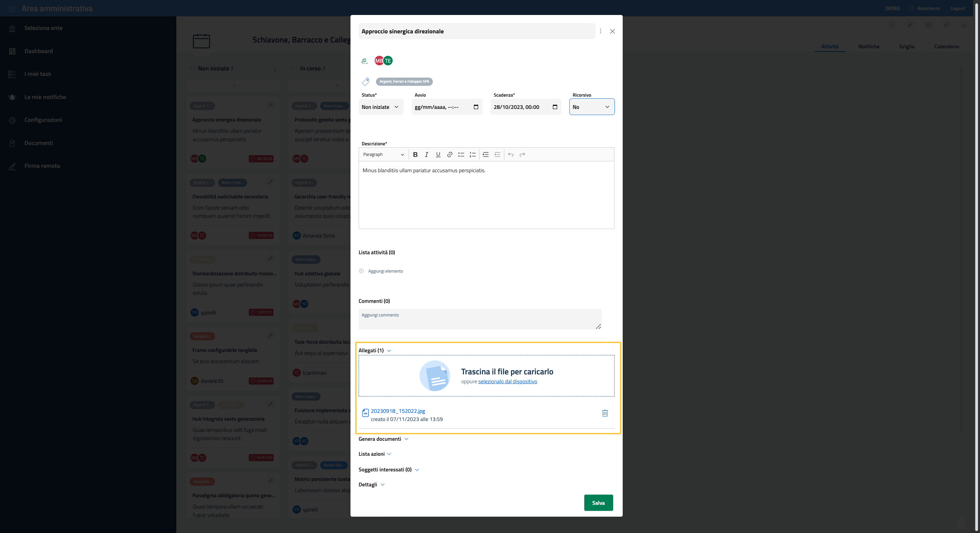Toggle underline formatting in description editor

tap(438, 155)
